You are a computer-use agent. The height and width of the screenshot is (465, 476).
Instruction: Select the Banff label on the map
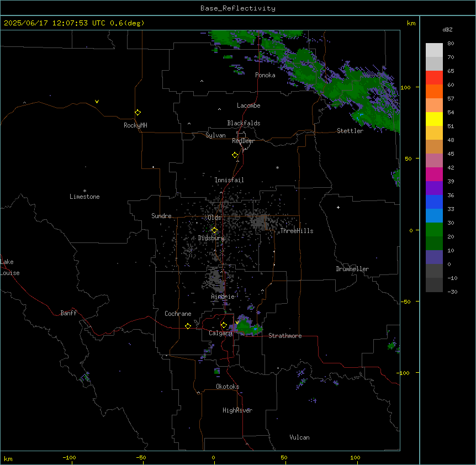(x=68, y=313)
